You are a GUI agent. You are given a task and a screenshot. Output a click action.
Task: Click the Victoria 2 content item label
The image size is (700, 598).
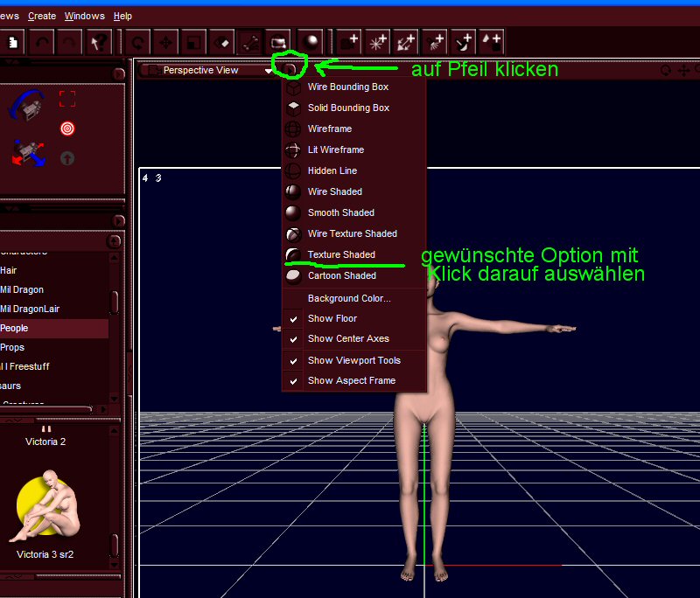[45, 442]
